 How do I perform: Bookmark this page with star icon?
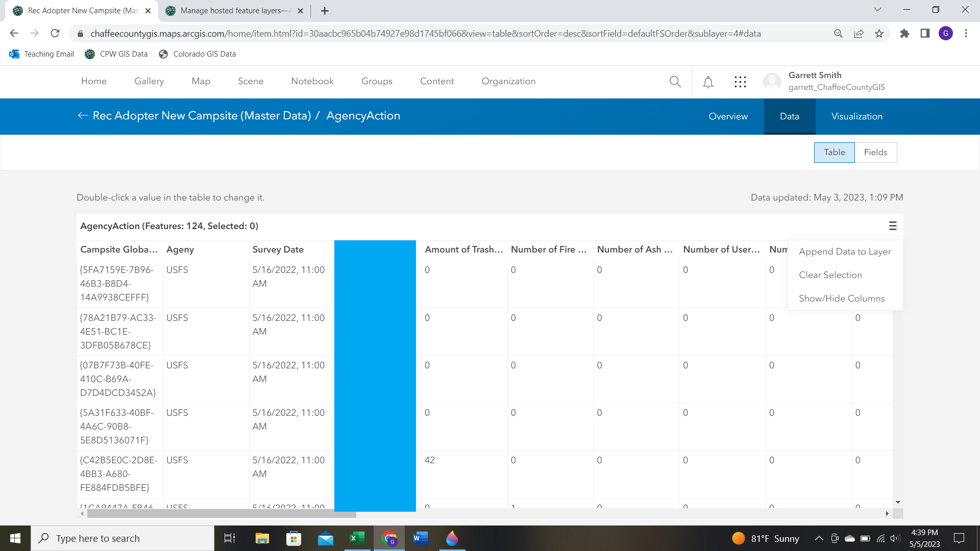(879, 34)
